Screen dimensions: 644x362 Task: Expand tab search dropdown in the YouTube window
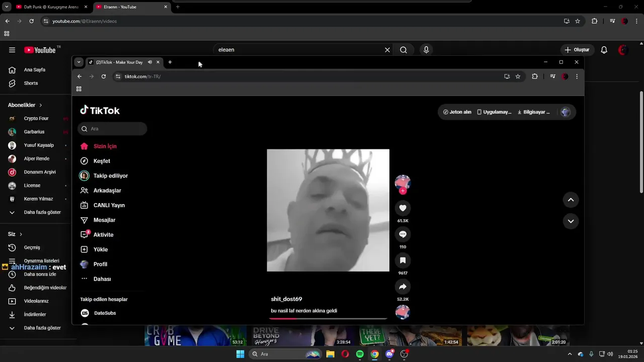click(7, 7)
